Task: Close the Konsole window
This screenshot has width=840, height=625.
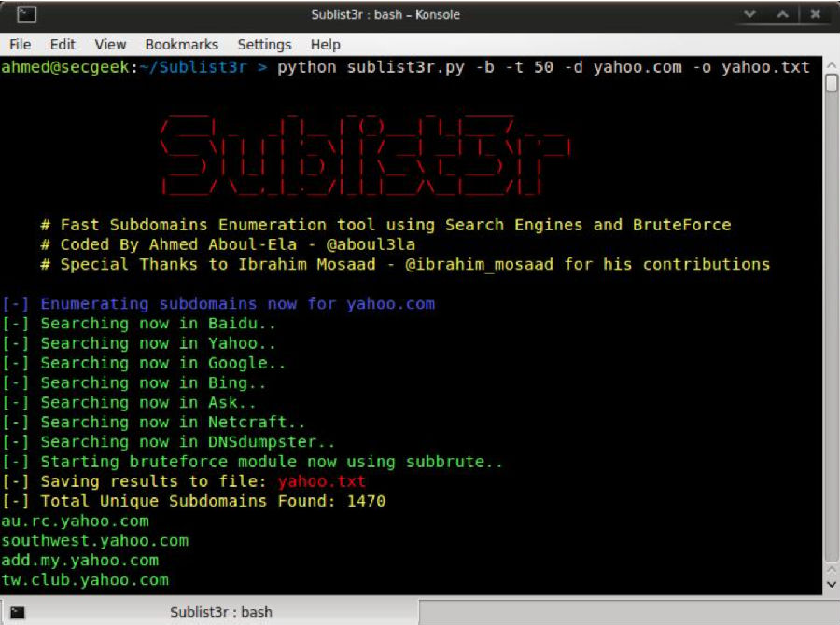Action: pos(815,15)
